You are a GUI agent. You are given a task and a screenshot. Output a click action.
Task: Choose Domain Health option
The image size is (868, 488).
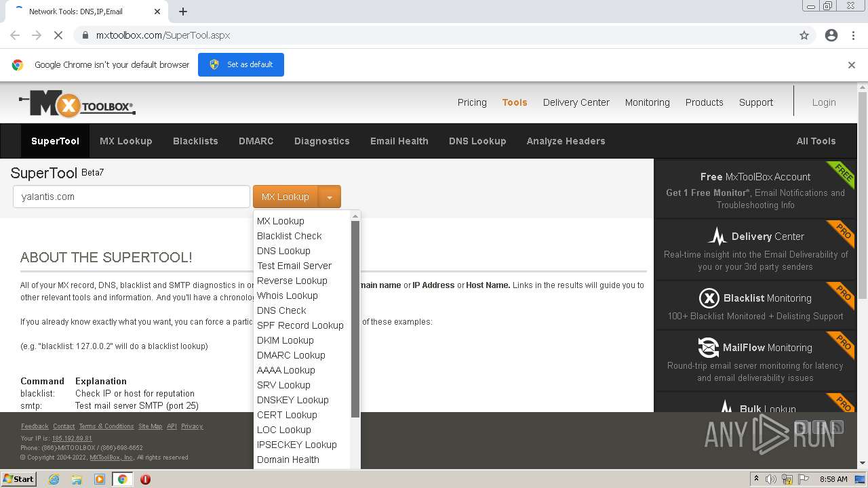tap(288, 460)
